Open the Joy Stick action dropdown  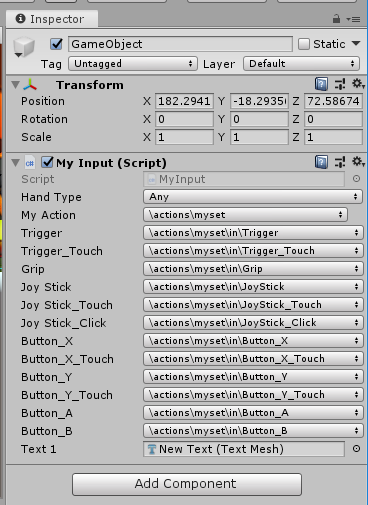tap(253, 287)
